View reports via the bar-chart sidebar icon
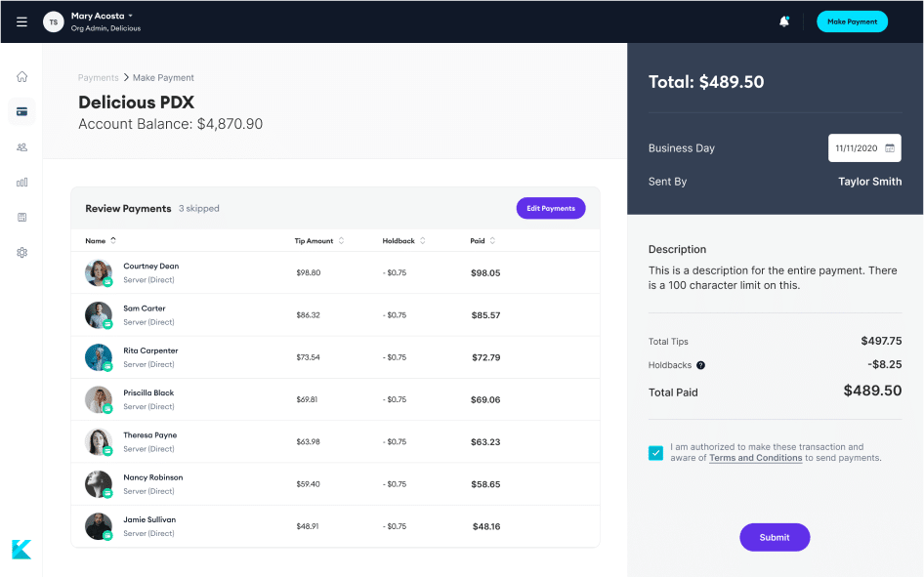924x577 pixels. tap(21, 182)
